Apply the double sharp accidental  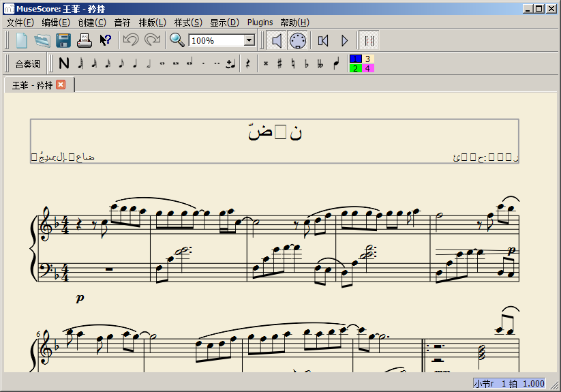click(266, 63)
